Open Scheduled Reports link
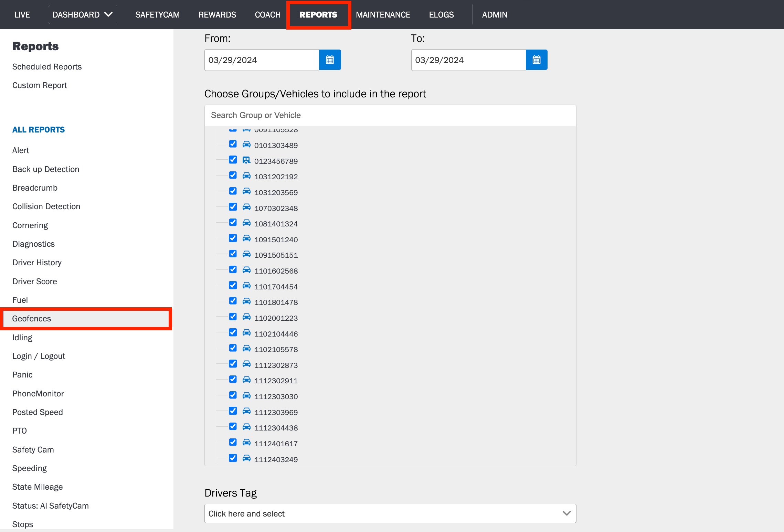The image size is (784, 532). pos(47,67)
